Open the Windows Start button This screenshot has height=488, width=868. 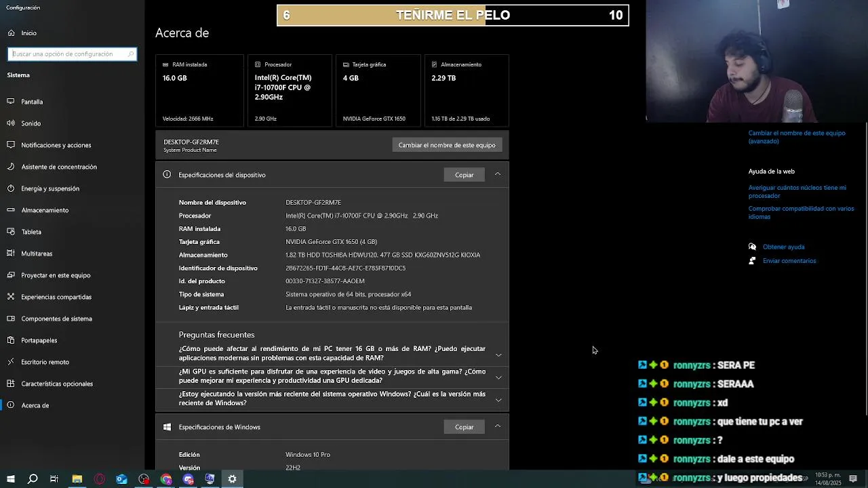click(10, 479)
